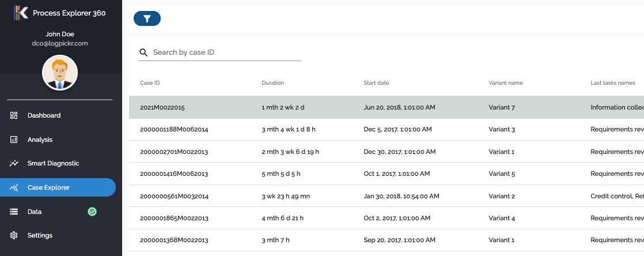Viewport: 644px width, 256px height.
Task: Click duration 2 mth 3 wk 6 d 19 h
Action: [x=290, y=152]
